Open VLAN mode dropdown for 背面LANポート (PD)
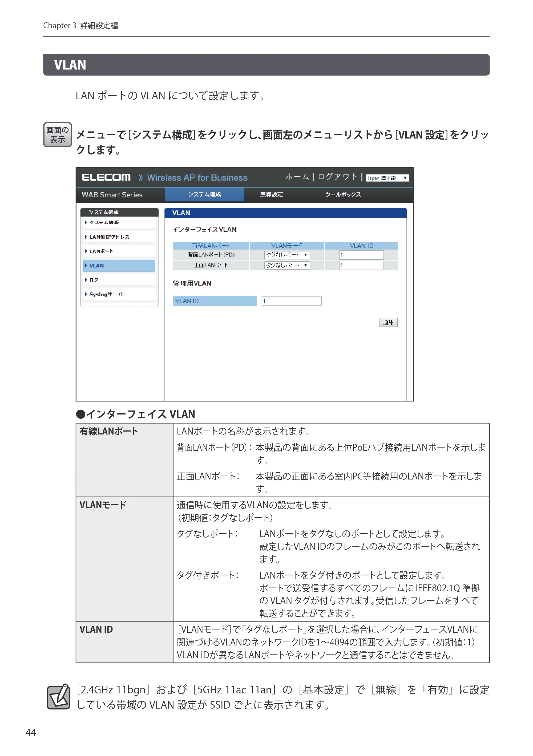Viewport: 533px width, 756px height. [287, 255]
